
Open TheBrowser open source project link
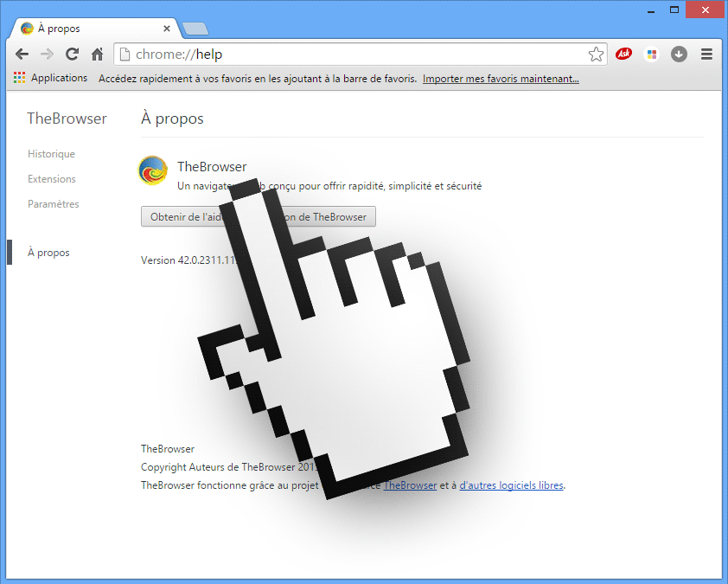tap(410, 485)
